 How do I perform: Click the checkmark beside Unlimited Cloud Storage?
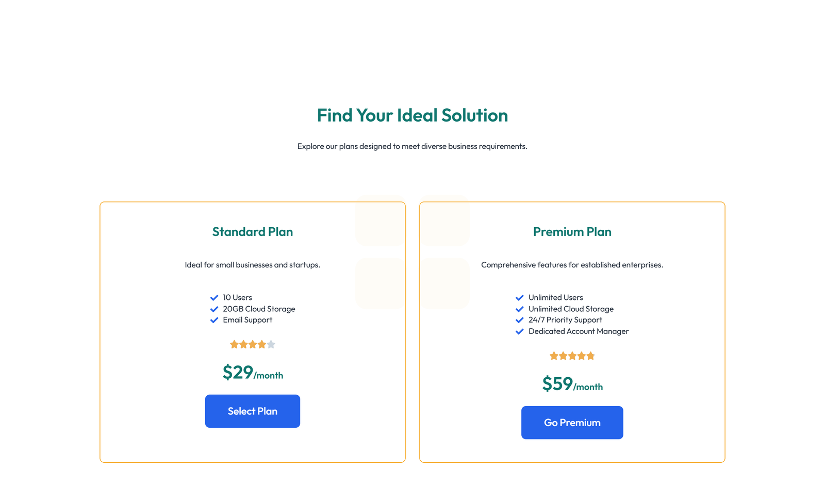[520, 309]
